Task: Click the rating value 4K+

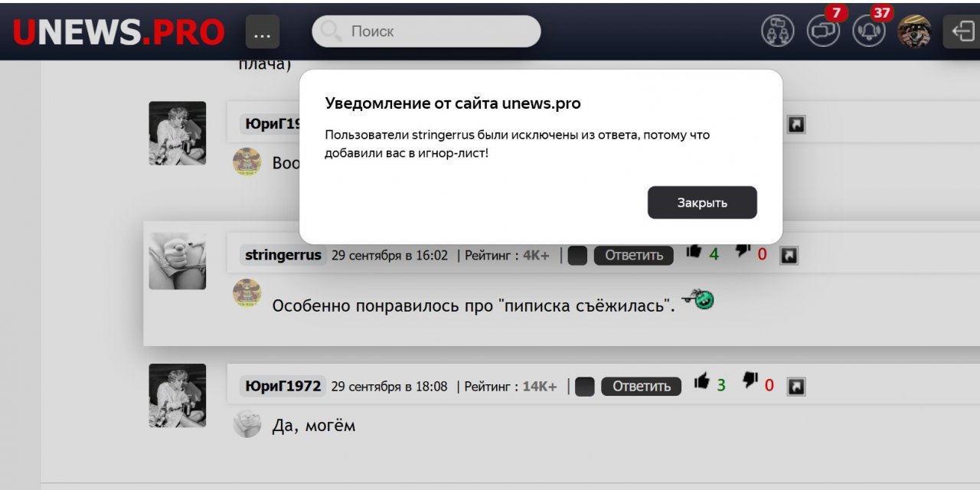Action: pyautogui.click(x=536, y=256)
